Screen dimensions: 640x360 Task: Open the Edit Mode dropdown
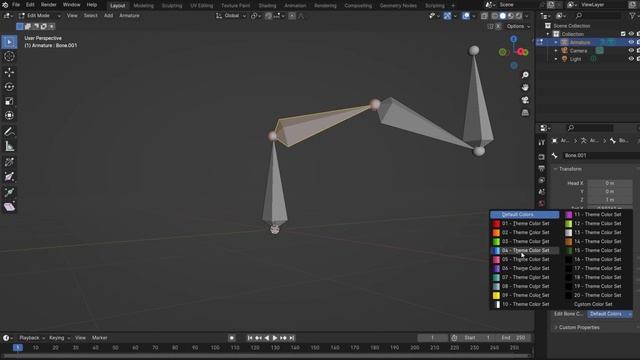tap(40, 16)
